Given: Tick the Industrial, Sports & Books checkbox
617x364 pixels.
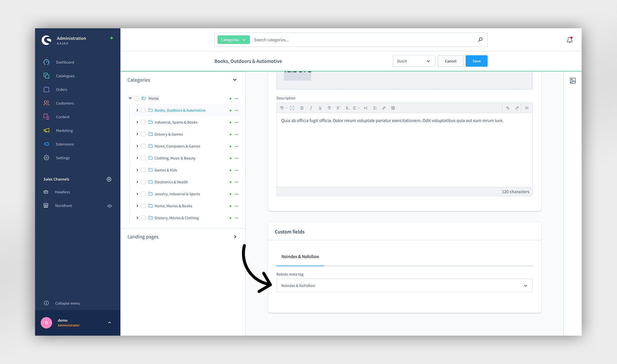Looking at the screenshot, I should click(143, 122).
